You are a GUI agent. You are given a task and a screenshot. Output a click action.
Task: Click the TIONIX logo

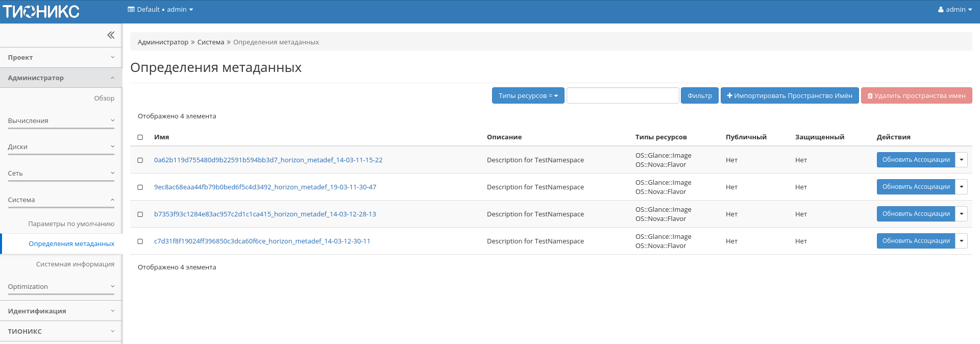point(41,11)
